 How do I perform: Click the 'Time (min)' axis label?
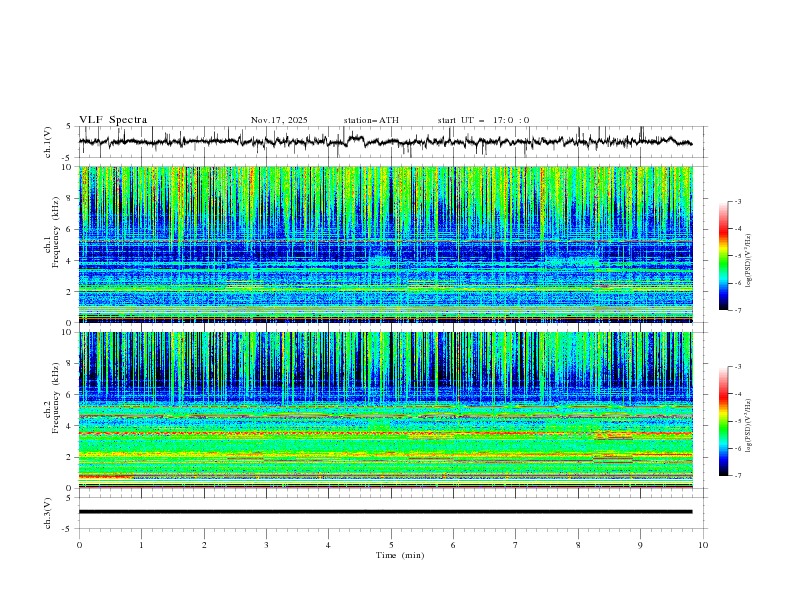[400, 555]
